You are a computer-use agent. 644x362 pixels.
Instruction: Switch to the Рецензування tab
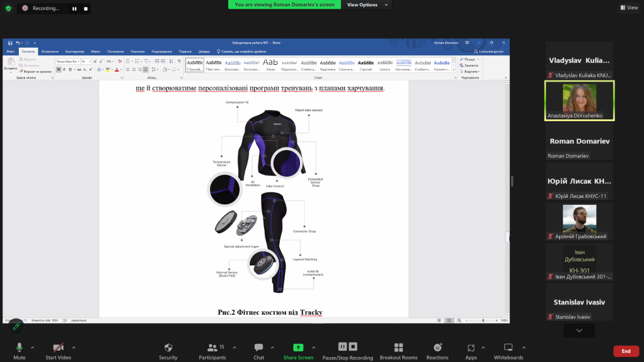tap(162, 52)
